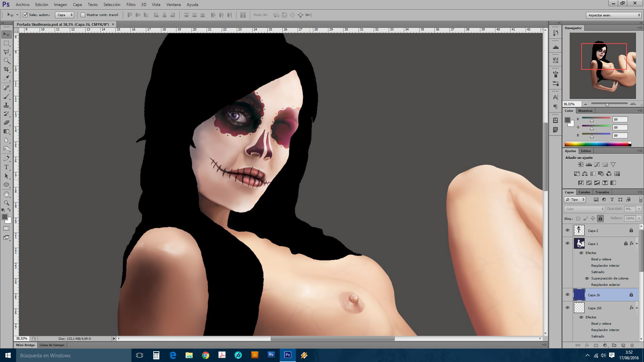This screenshot has height=362, width=644.
Task: Open the Filtro menu
Action: click(130, 5)
